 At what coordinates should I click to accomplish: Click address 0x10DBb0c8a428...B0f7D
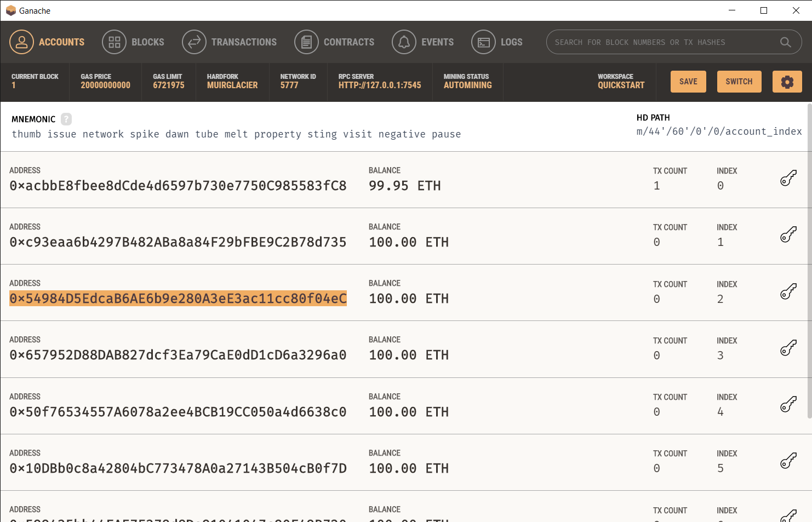coord(178,468)
